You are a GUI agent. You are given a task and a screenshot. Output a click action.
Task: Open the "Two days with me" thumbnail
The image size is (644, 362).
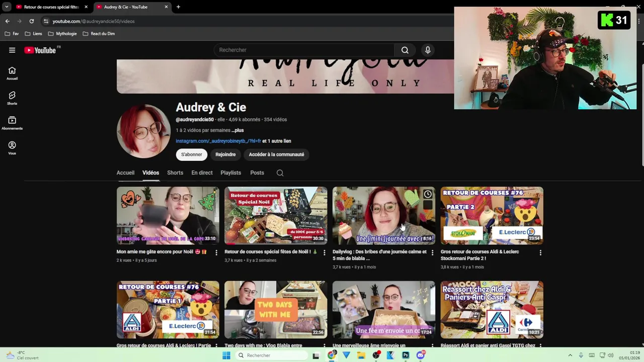[276, 310]
